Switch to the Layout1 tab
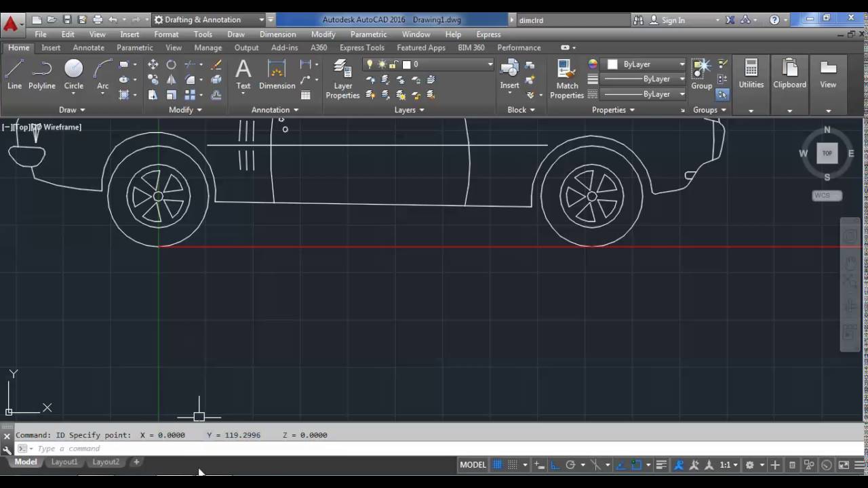The height and width of the screenshot is (488, 868). (x=64, y=462)
